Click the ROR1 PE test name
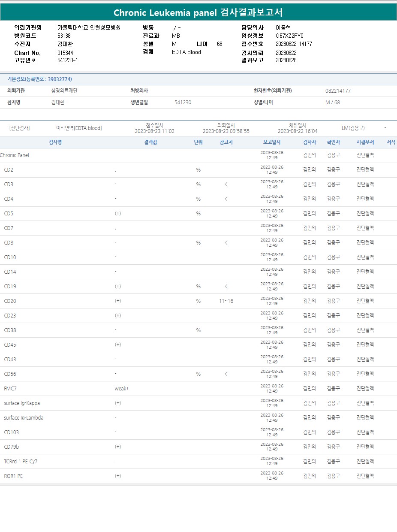This screenshot has width=397, height=532. [x=13, y=476]
